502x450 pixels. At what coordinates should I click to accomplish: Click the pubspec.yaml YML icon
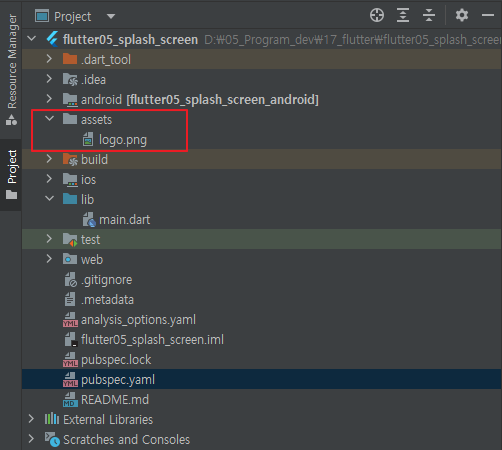click(x=70, y=380)
